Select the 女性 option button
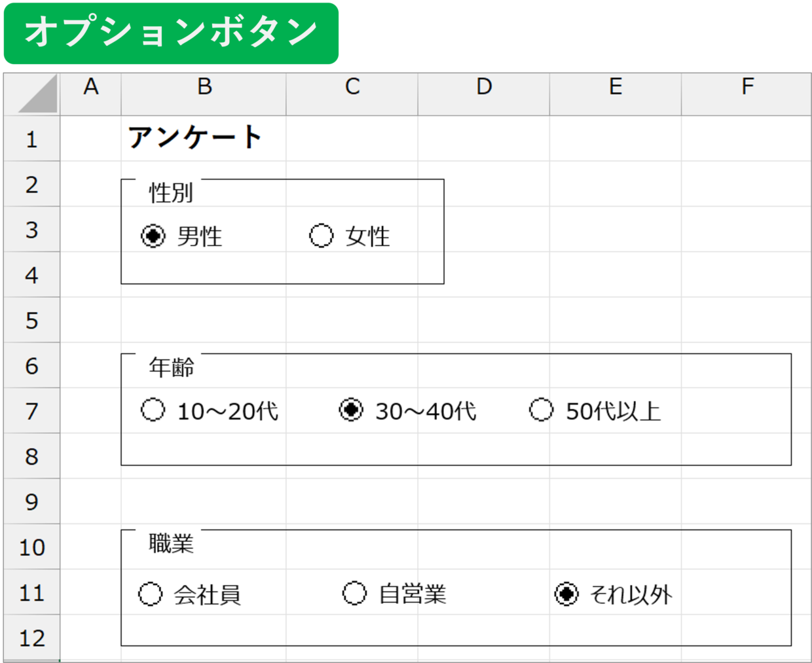This screenshot has width=812, height=663. point(321,237)
